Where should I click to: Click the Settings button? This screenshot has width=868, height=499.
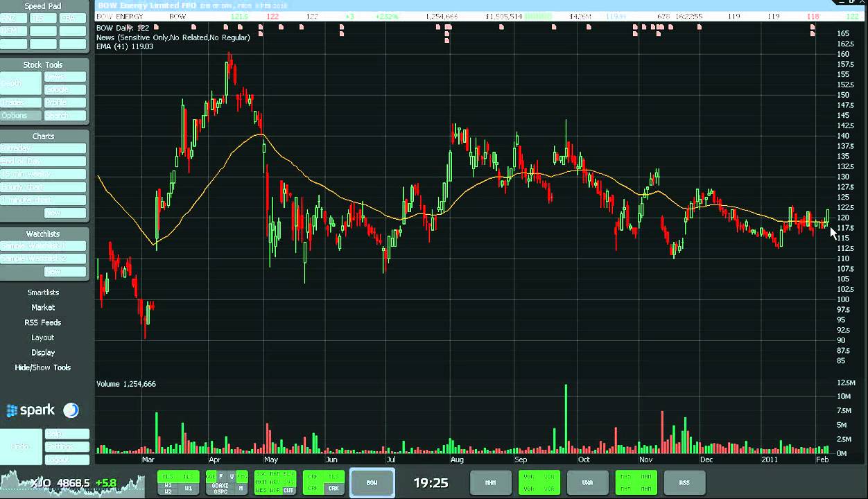point(67,447)
